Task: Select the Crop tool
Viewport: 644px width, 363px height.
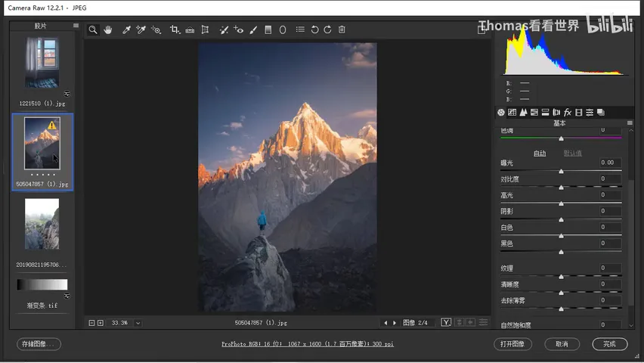Action: pyautogui.click(x=175, y=29)
